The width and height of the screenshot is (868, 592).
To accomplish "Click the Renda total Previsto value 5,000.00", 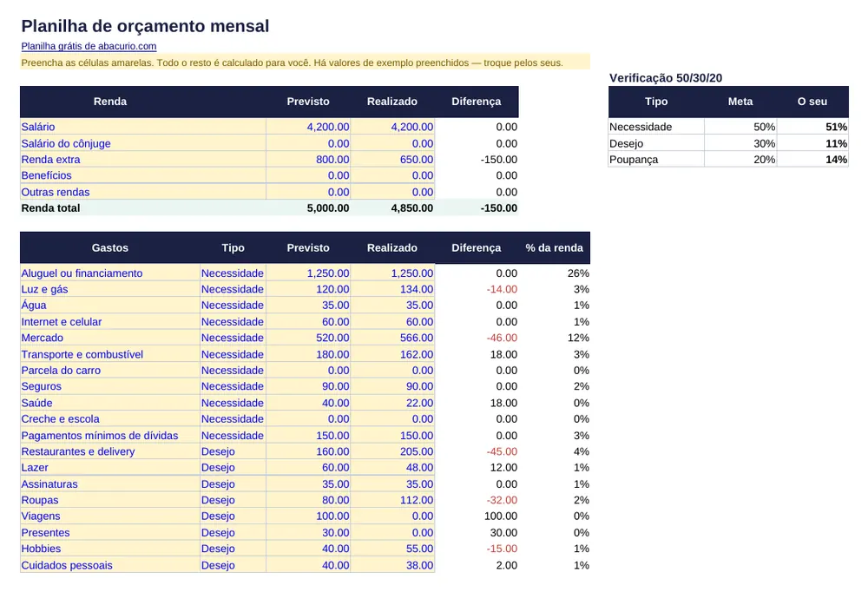I will click(328, 208).
